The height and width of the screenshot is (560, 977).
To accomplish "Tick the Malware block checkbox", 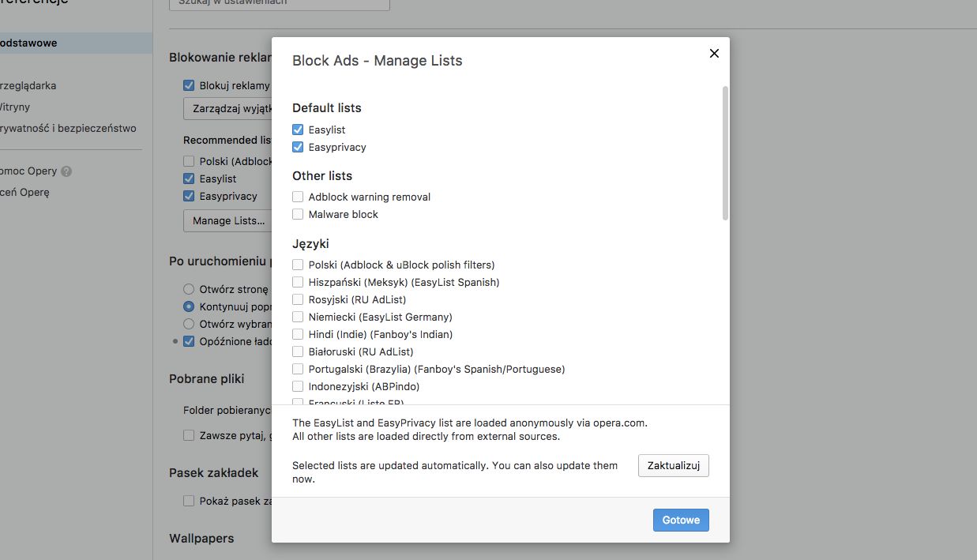I will 298,214.
